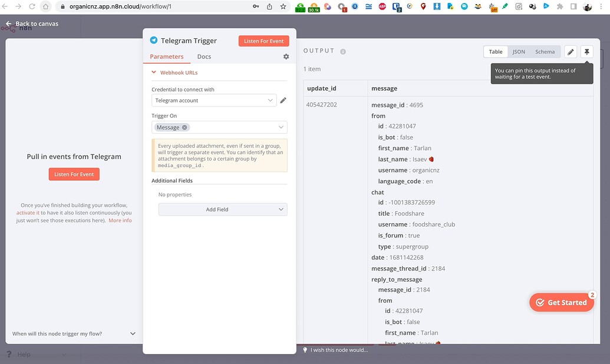Open the Telegram account credential dropdown
The height and width of the screenshot is (364, 610).
point(213,100)
